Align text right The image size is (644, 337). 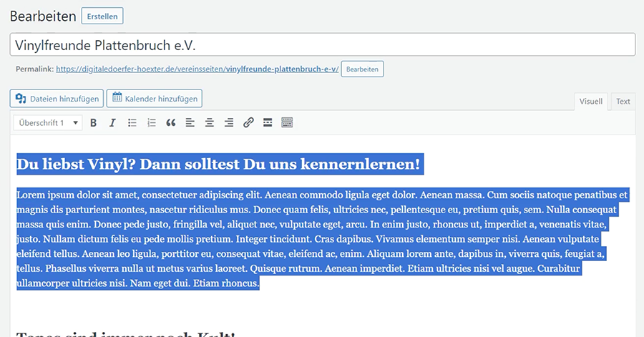(228, 123)
